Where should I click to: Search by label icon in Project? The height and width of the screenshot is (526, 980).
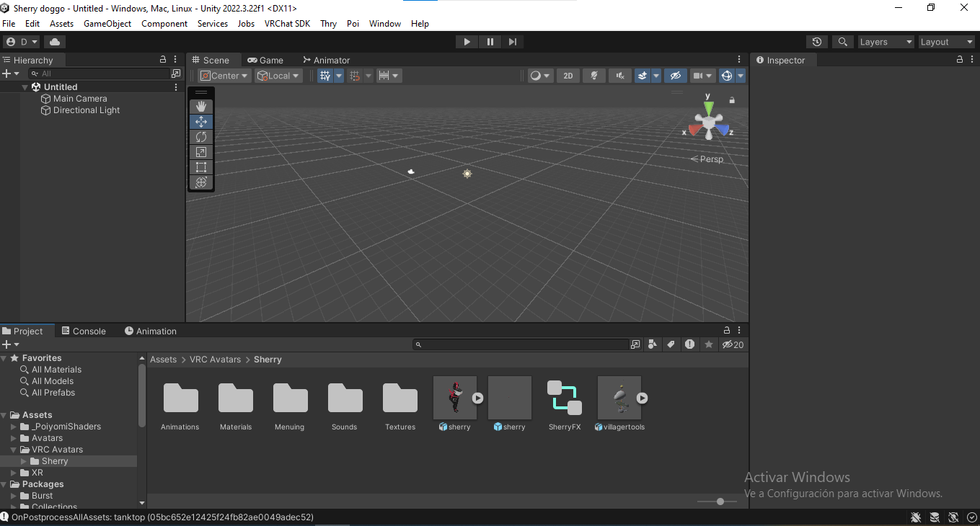point(671,344)
